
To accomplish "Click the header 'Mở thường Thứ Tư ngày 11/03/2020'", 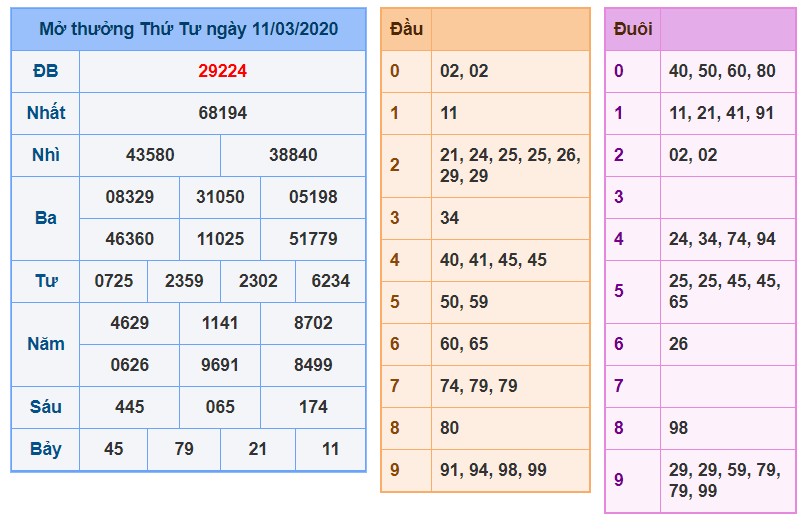I will click(188, 29).
